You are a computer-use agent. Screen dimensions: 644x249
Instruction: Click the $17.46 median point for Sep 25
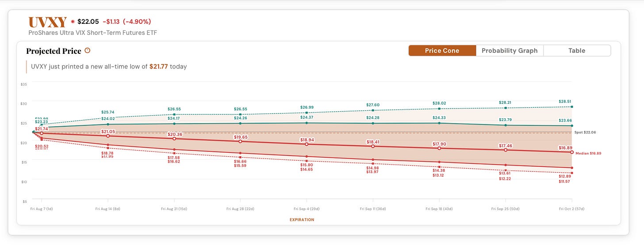[506, 150]
